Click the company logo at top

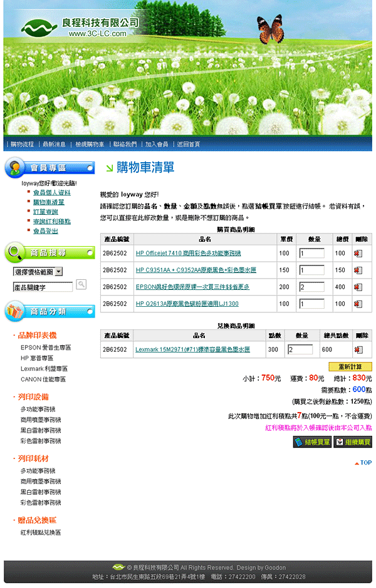79,28
